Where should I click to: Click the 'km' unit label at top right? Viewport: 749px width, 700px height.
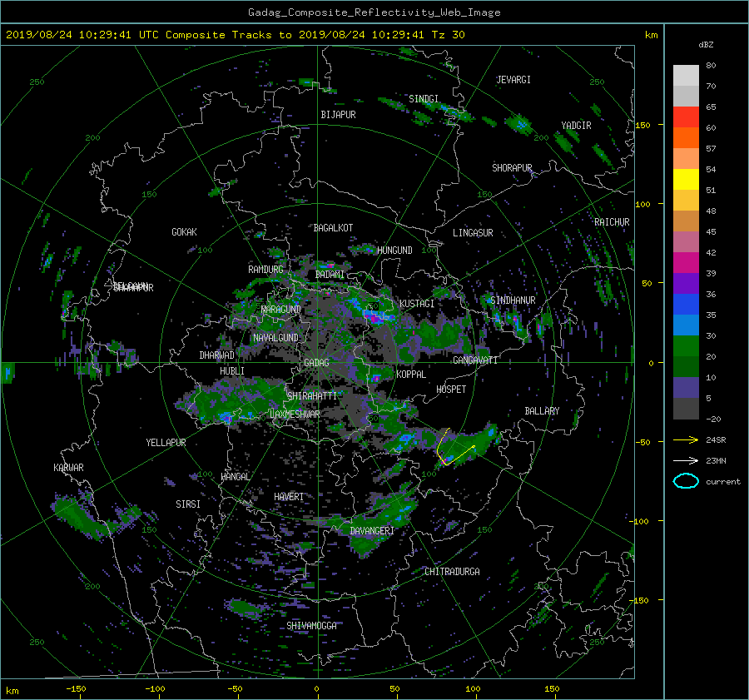[651, 35]
